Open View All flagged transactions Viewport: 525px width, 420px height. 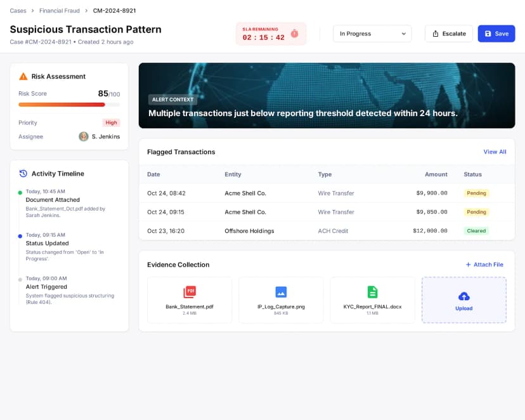(495, 152)
